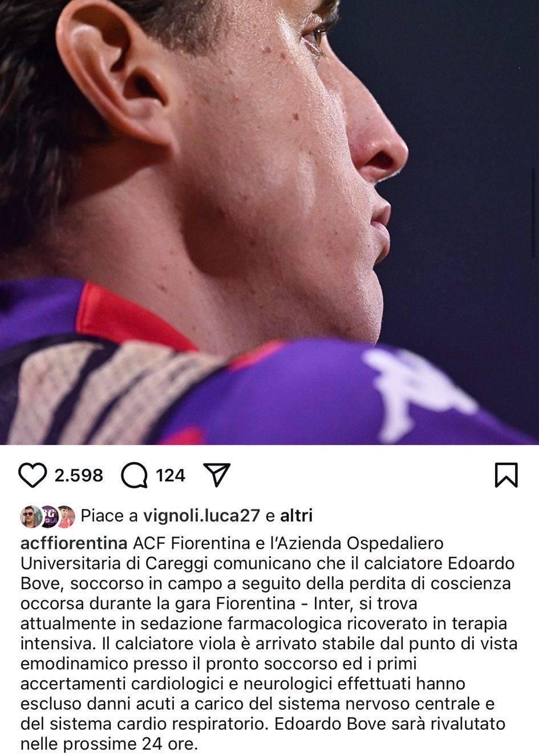Share the post with paper plane icon
The height and width of the screenshot is (756, 539).
pos(216,475)
